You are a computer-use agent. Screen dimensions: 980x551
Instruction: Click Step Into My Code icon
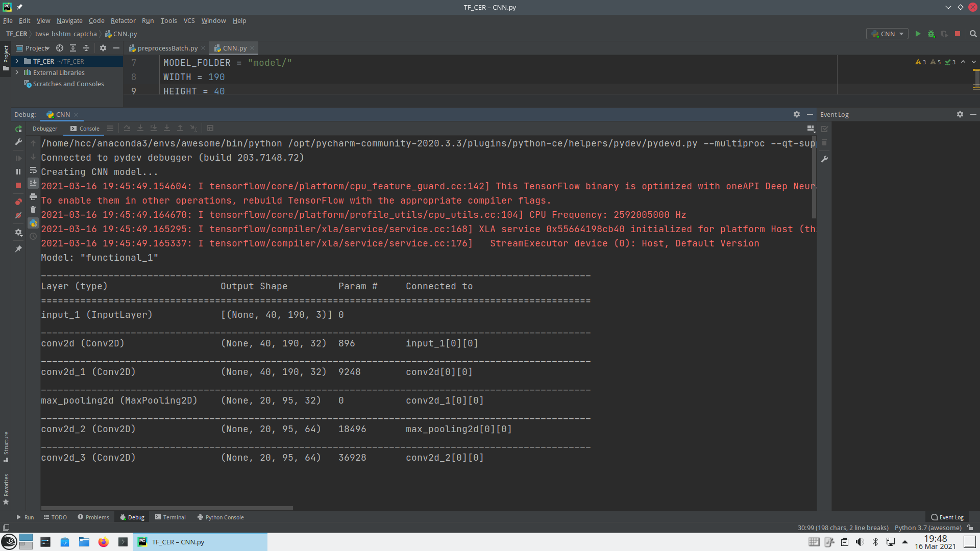(x=154, y=129)
